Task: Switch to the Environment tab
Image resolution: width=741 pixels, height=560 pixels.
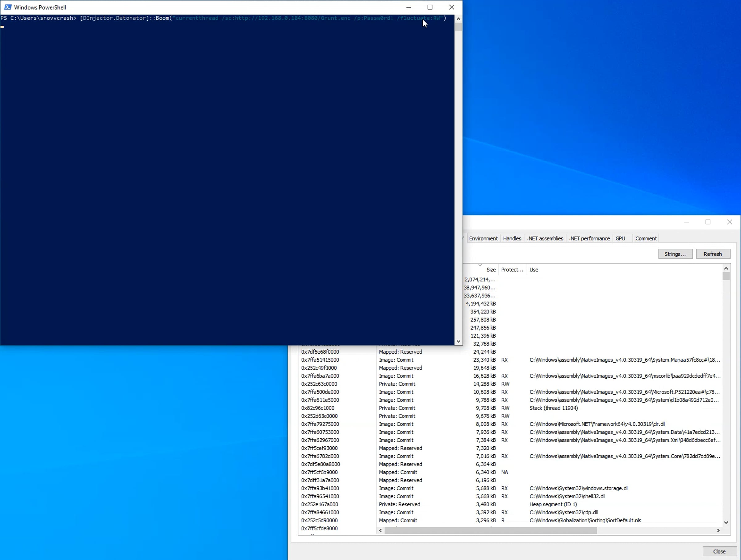Action: tap(483, 238)
